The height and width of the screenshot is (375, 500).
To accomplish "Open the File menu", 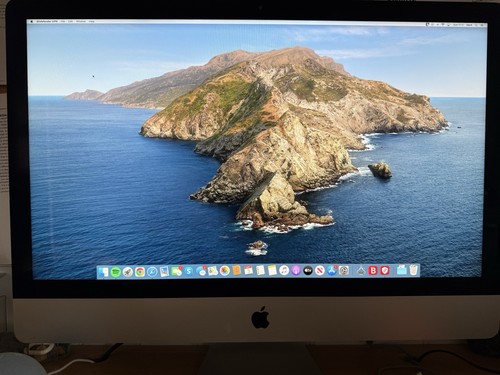I will point(63,22).
